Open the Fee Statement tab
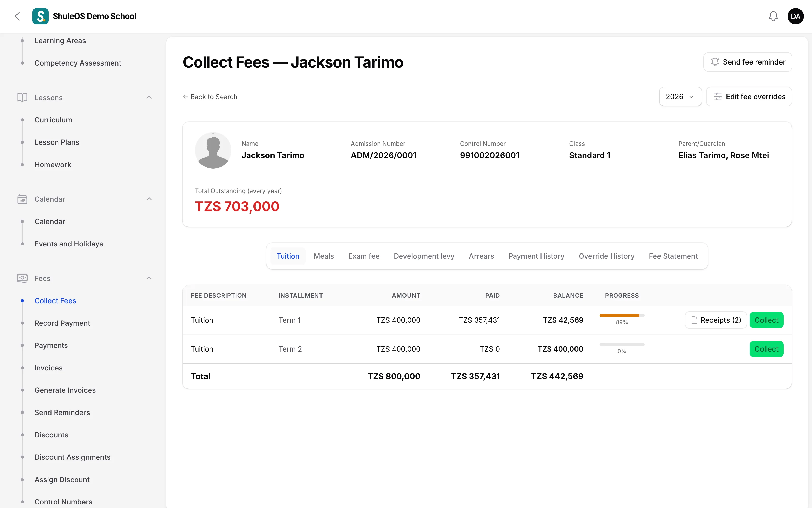Image resolution: width=812 pixels, height=508 pixels. pyautogui.click(x=673, y=256)
